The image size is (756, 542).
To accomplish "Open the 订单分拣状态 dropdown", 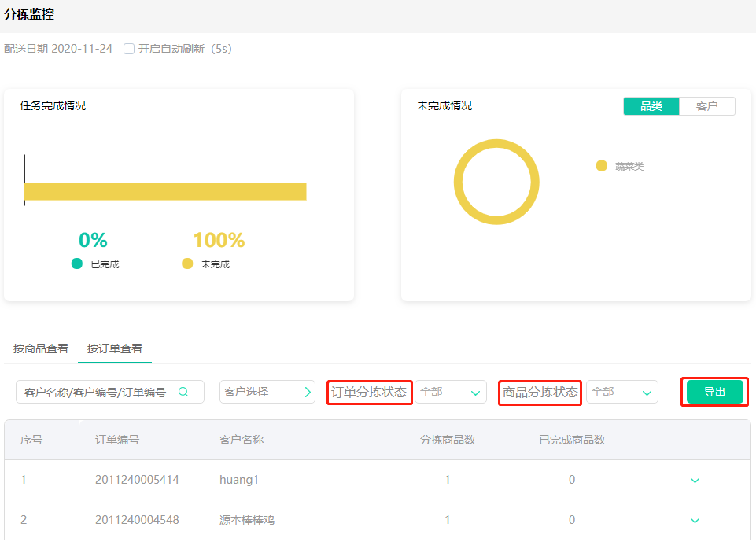I will 450,392.
